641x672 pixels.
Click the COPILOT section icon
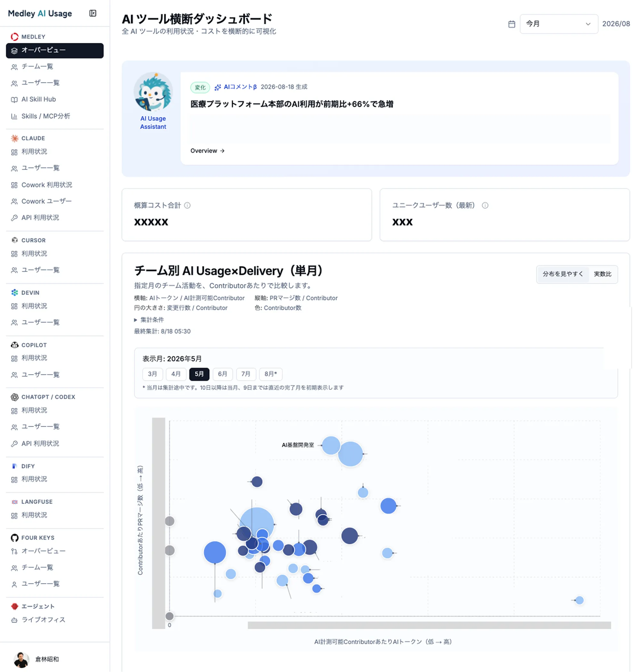14,345
